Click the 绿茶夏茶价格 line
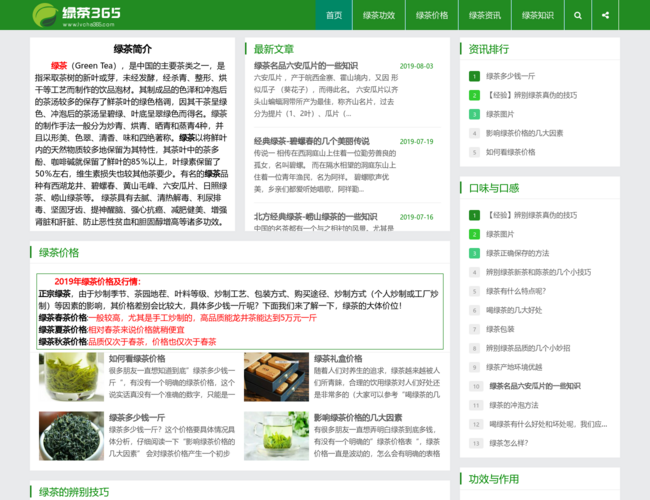Screen dimensions: 650x500 [x=112, y=330]
